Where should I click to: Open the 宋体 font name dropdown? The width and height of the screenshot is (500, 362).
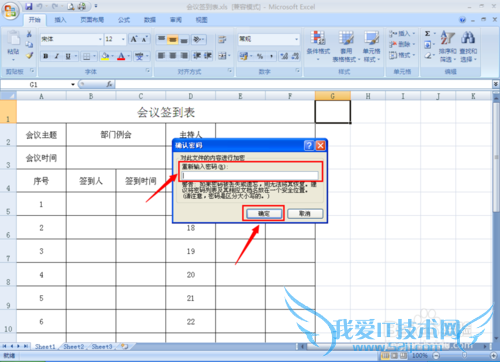click(x=100, y=39)
